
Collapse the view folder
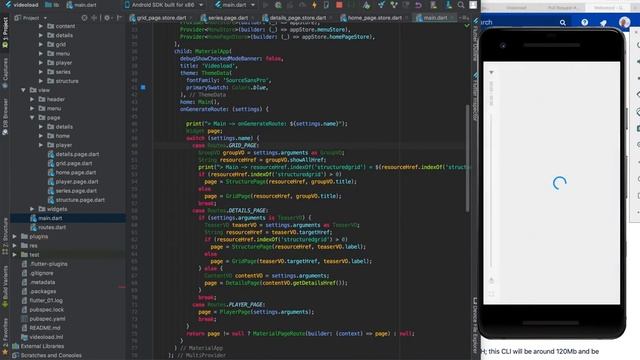pos(23,90)
